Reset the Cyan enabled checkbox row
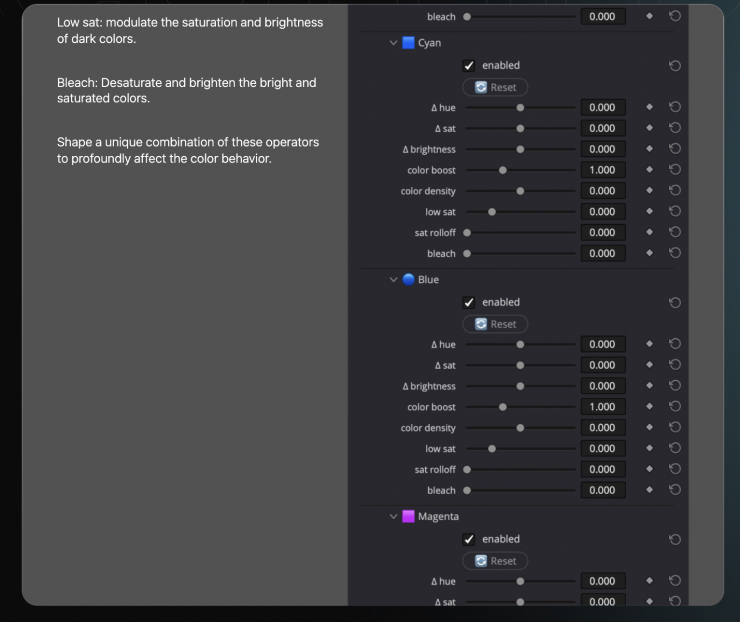This screenshot has width=740, height=622. [675, 66]
